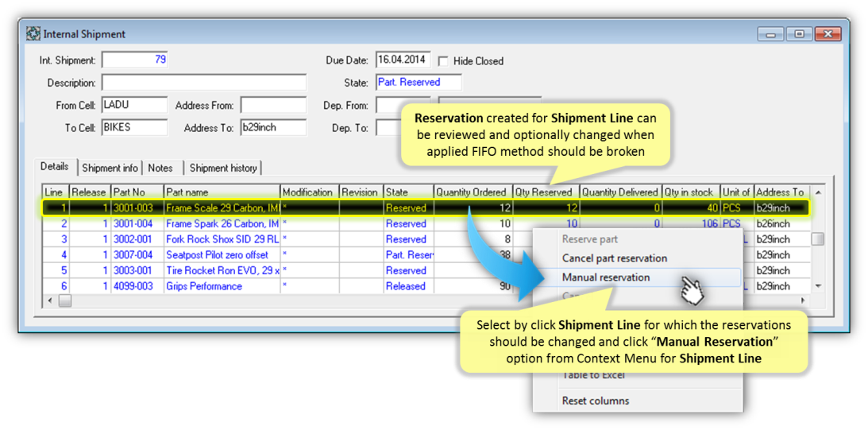Select Cancel part reservation menu option
The height and width of the screenshot is (430, 868).
614,258
